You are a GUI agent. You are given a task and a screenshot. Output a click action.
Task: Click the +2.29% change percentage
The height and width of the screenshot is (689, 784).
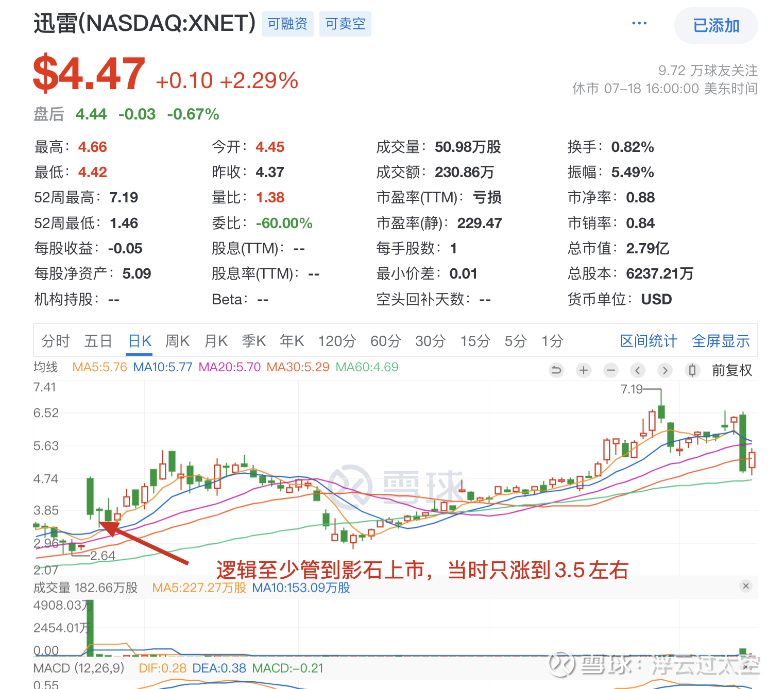tap(259, 80)
